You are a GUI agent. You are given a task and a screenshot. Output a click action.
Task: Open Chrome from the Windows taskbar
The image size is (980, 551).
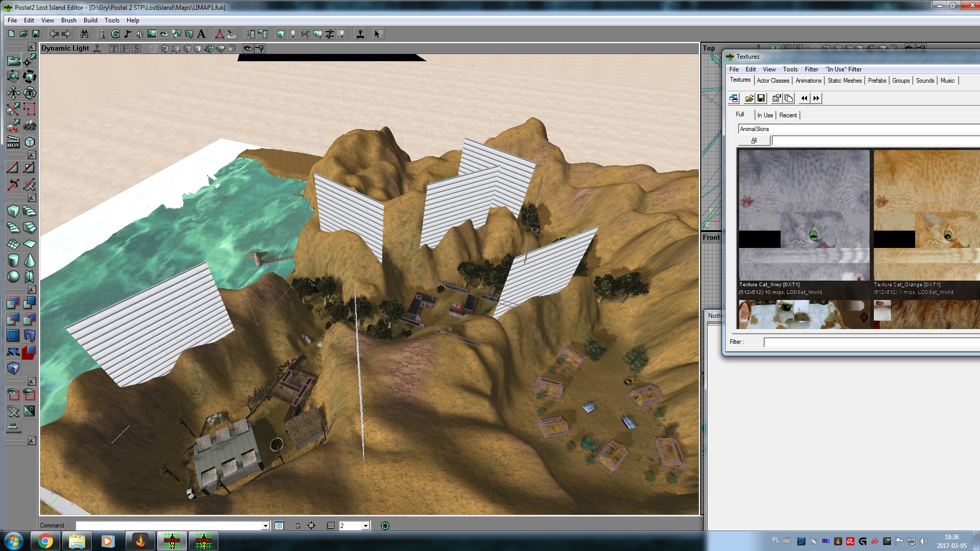[45, 541]
